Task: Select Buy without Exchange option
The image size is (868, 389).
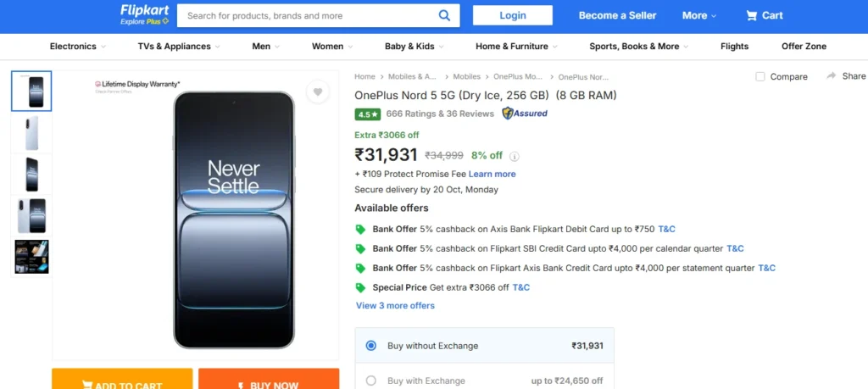Action: (x=371, y=346)
